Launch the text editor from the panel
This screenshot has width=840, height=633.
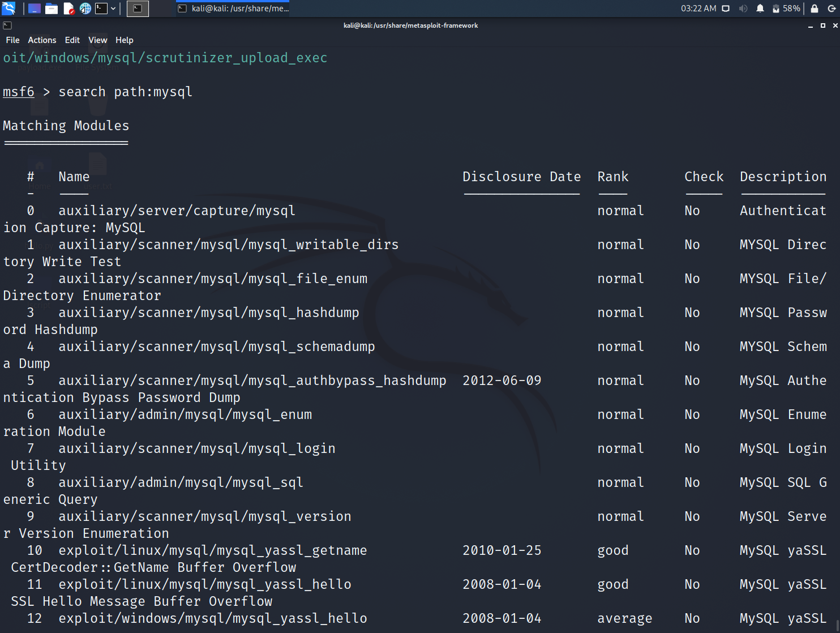pyautogui.click(x=68, y=8)
